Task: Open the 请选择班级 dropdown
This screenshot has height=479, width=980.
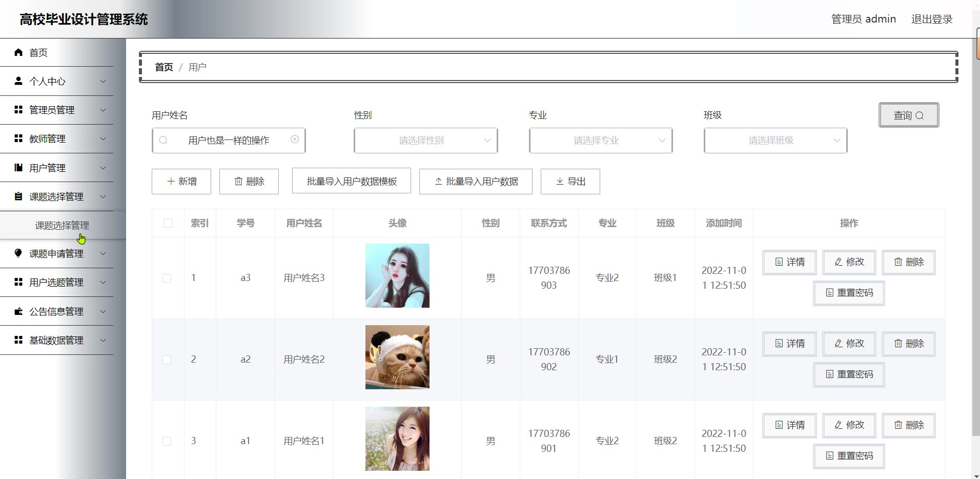Action: point(775,141)
